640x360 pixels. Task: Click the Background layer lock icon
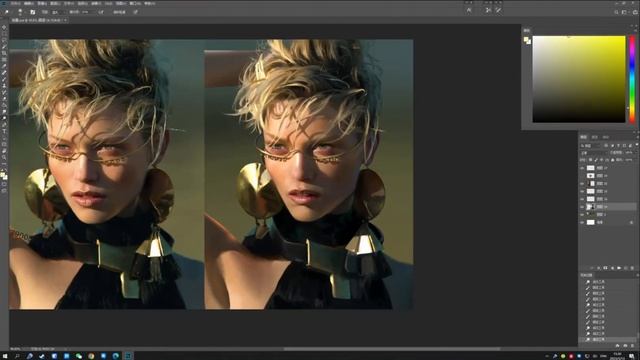click(632, 222)
